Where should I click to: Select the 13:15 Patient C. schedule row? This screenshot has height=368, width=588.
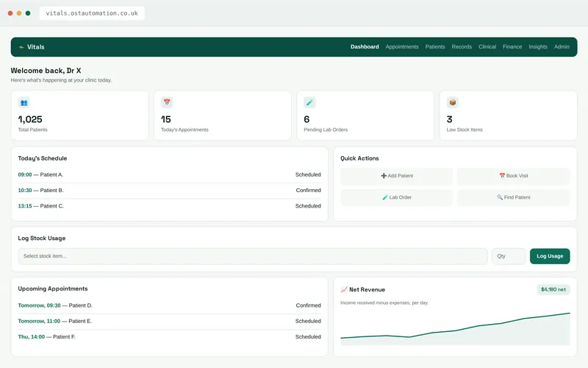[x=170, y=206]
